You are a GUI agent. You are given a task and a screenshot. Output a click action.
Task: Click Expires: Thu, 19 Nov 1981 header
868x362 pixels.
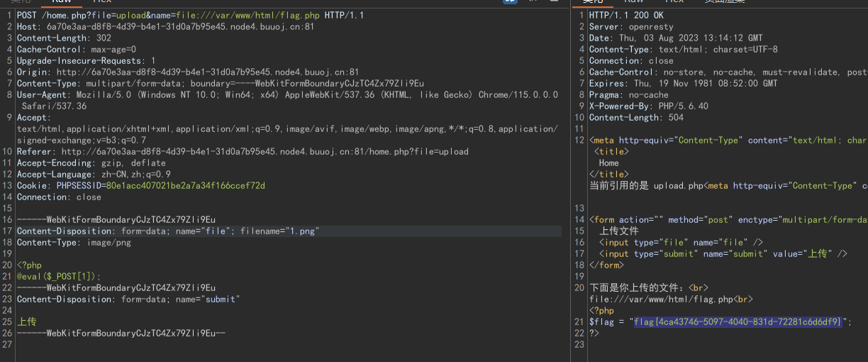683,83
